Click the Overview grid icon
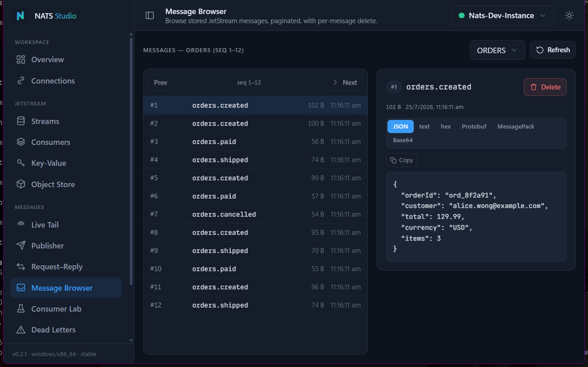This screenshot has width=588, height=367. pyautogui.click(x=20, y=60)
